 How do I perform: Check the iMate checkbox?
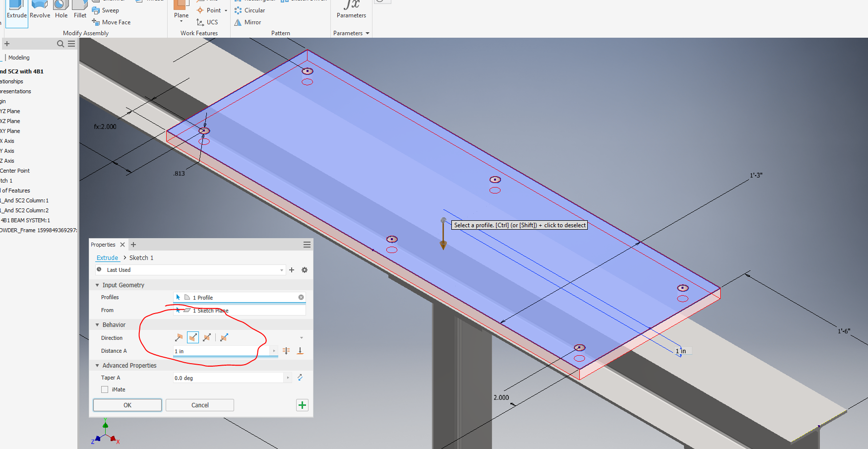[x=105, y=389]
